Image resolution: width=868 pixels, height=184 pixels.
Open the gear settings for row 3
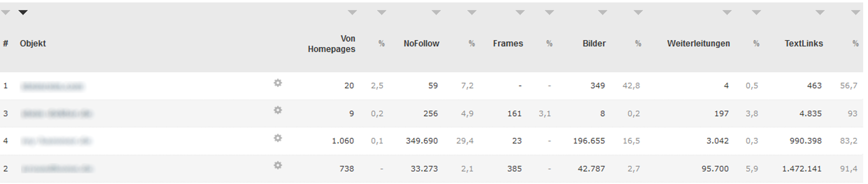(278, 110)
